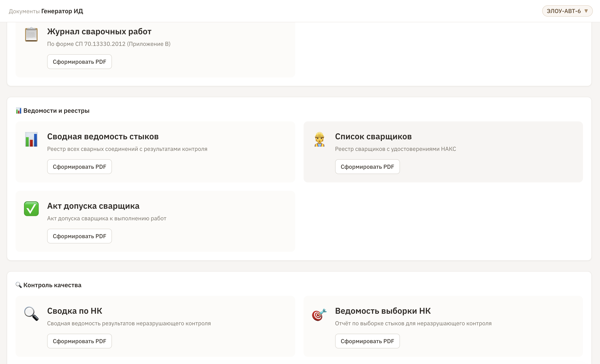The image size is (600, 364).
Task: Click the Акт допуска сварщика title
Action: 93,206
